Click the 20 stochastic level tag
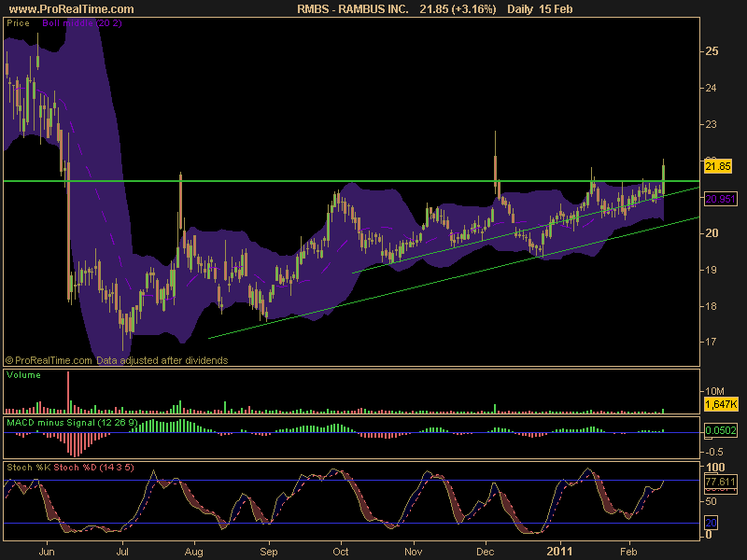 pos(711,523)
